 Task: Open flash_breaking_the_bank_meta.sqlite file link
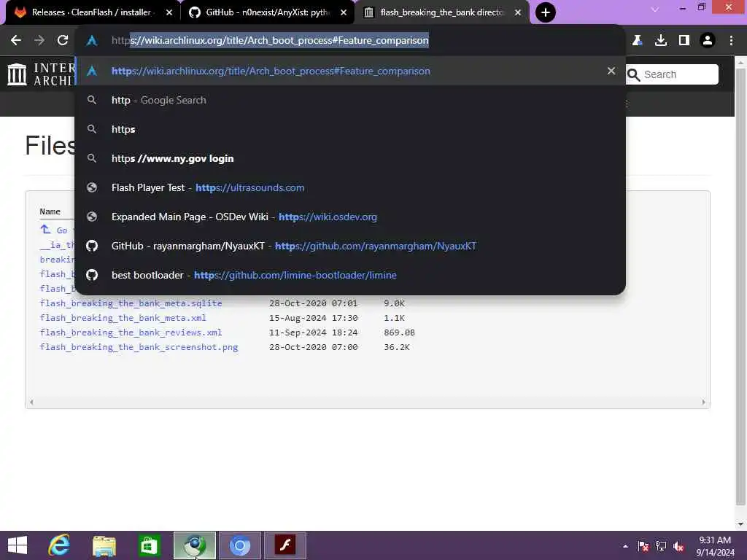[131, 303]
